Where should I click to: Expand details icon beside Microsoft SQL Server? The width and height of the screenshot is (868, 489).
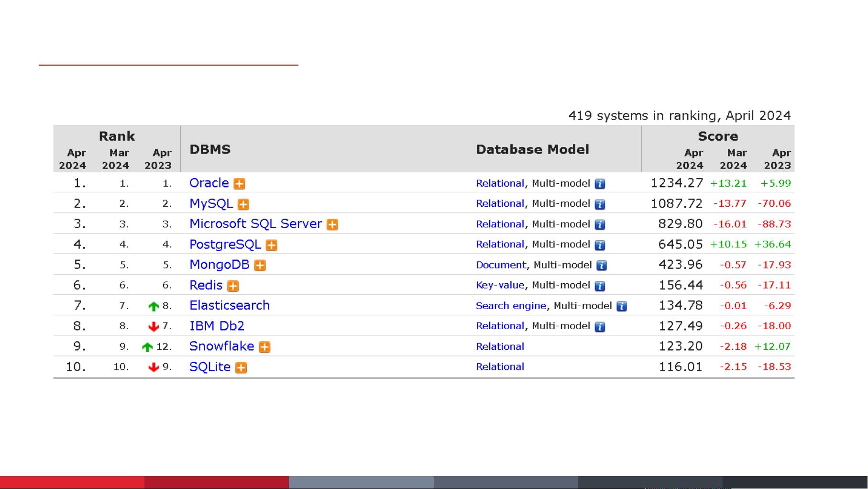click(x=332, y=224)
